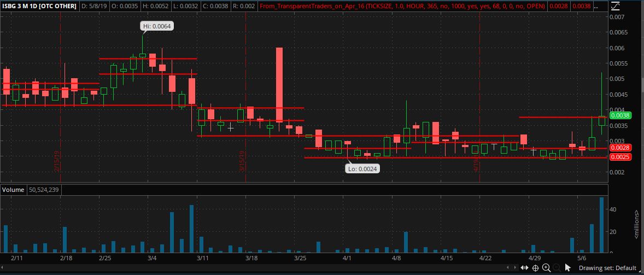Click the Hi: 0.0064 price bubble
The image size is (644, 275).
(156, 26)
